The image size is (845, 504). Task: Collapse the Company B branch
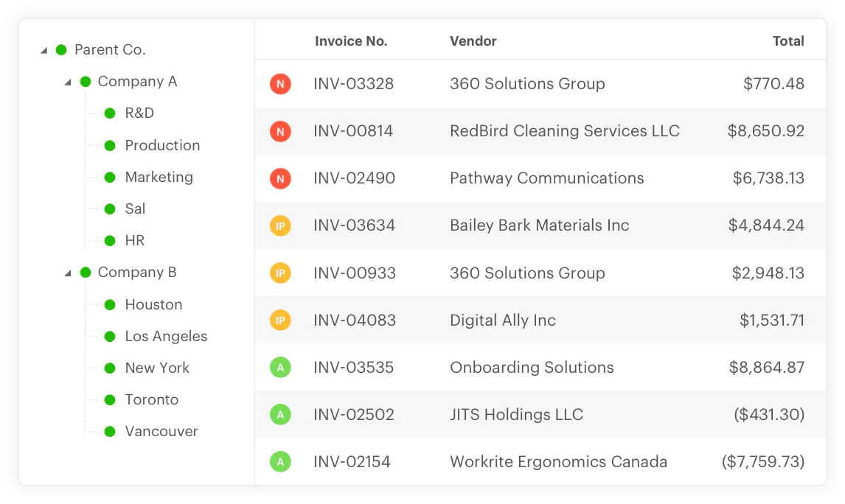(69, 272)
